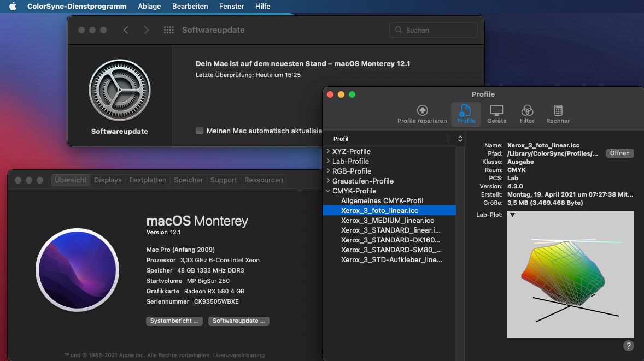Switch to the Speicher tab

click(x=188, y=180)
